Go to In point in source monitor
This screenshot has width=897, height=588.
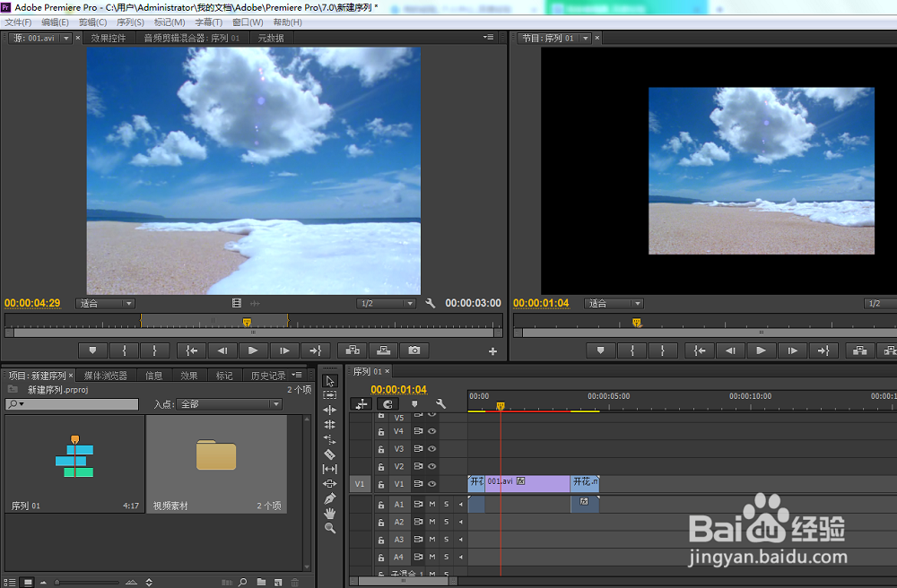192,350
